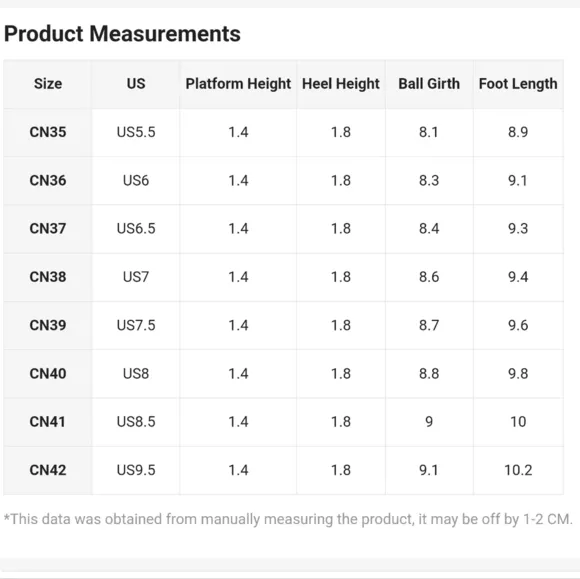Select the Size column header
Viewport: 580px width, 579px height.
coord(48,84)
